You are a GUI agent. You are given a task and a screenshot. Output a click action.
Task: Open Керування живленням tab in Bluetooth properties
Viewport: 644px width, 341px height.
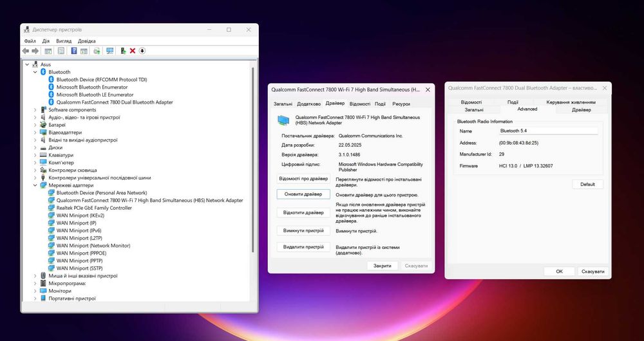click(x=571, y=102)
